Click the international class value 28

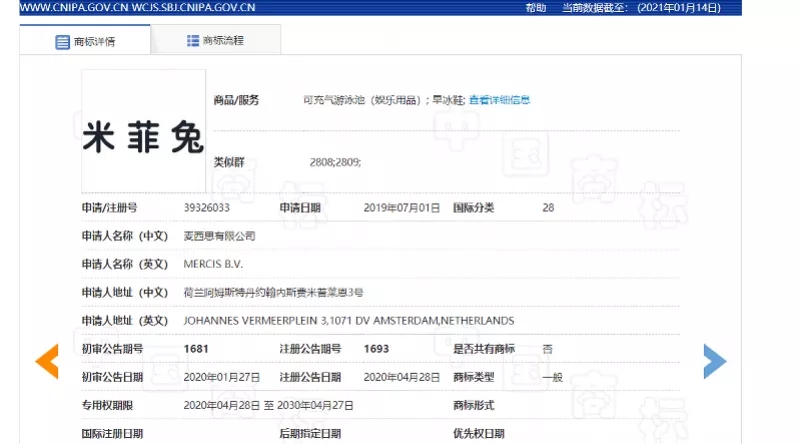coord(548,208)
